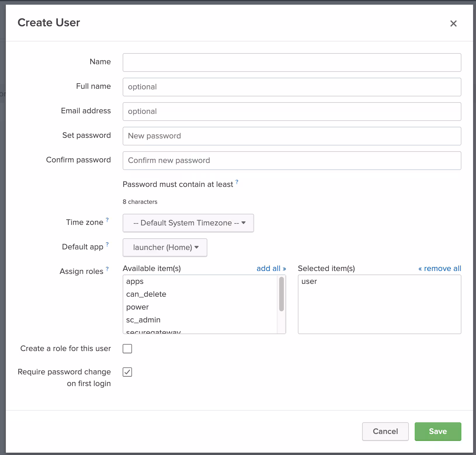This screenshot has height=455, width=476.
Task: Click the add all link
Action: coord(271,269)
